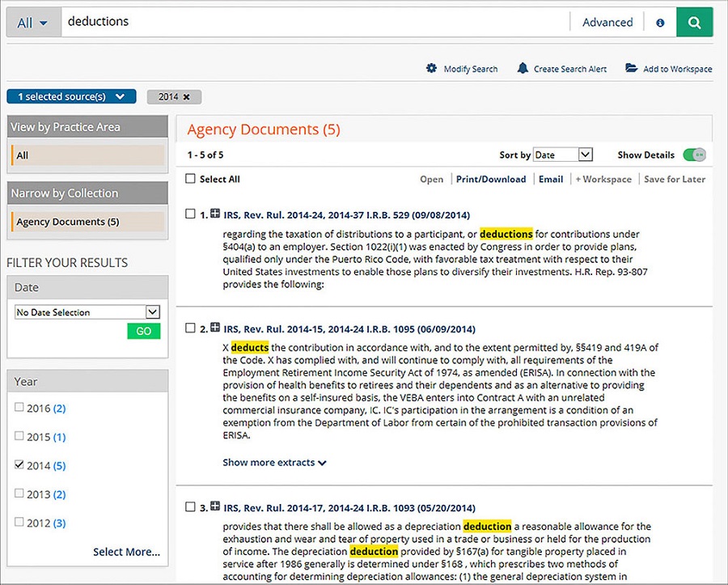728x585 pixels.
Task: Open the All search scope dropdown
Action: tap(33, 23)
